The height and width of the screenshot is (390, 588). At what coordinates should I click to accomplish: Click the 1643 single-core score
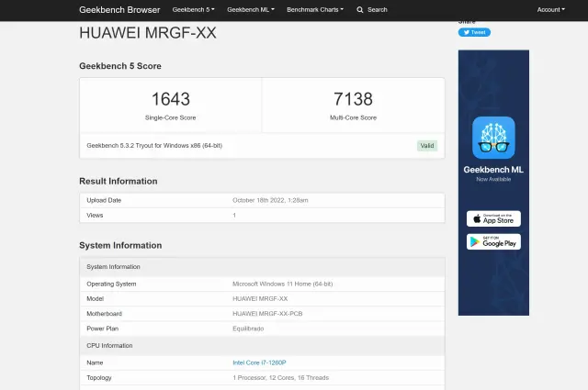pyautogui.click(x=170, y=99)
